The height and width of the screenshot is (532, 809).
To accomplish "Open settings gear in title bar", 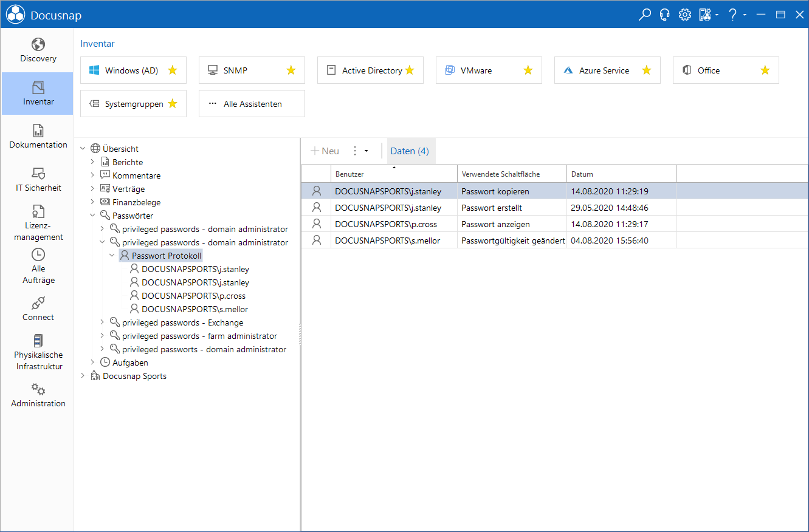I will [685, 14].
